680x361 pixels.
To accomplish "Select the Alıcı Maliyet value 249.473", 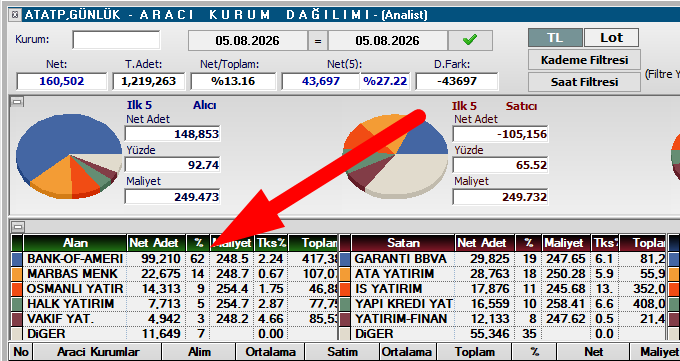I will (x=172, y=197).
